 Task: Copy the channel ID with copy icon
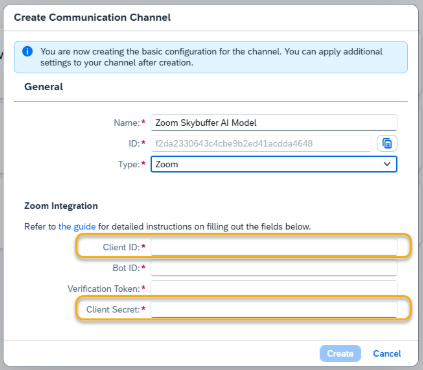tap(387, 144)
